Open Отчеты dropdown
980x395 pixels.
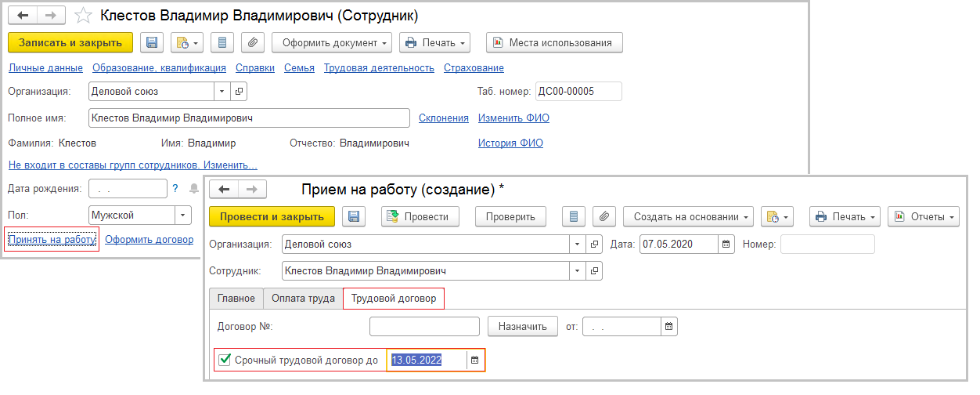[924, 216]
